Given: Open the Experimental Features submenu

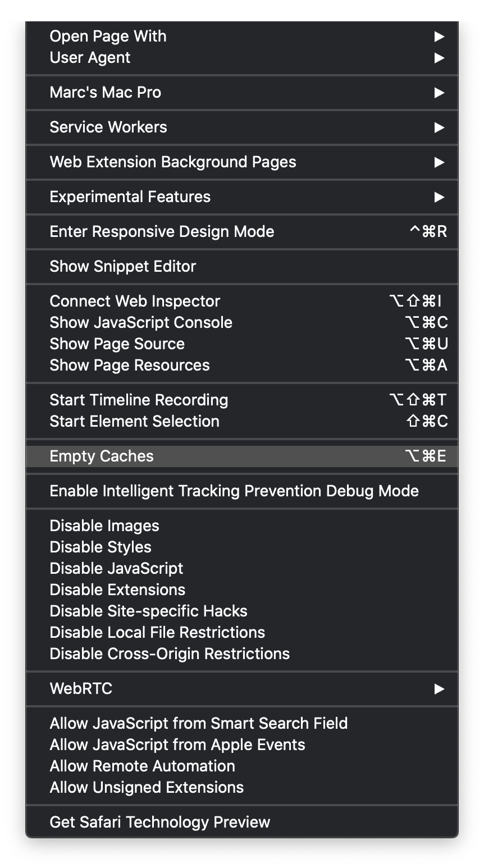Looking at the screenshot, I should click(x=130, y=197).
